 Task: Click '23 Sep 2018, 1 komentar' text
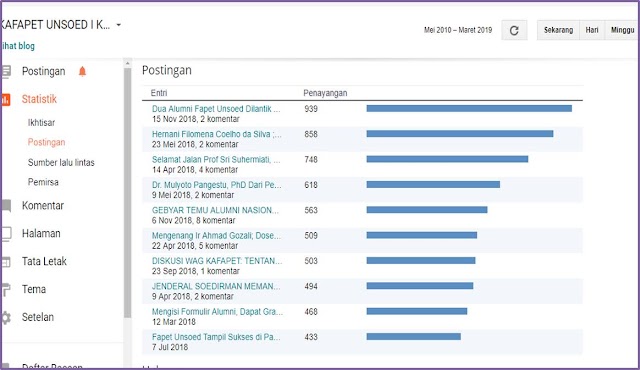pyautogui.click(x=196, y=271)
